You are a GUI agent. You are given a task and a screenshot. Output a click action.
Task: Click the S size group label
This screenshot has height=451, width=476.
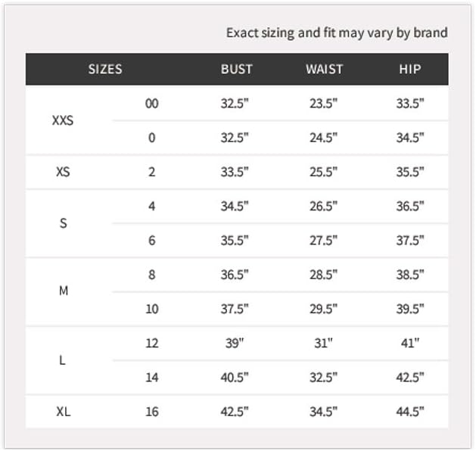(x=63, y=223)
